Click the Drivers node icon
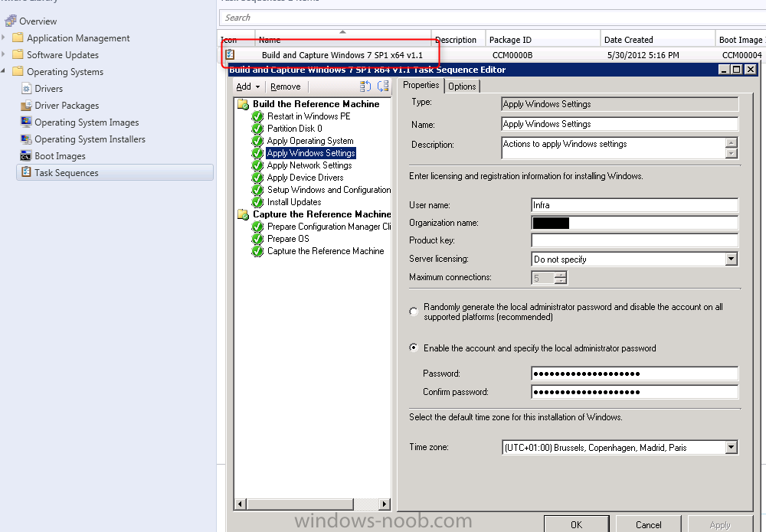The width and height of the screenshot is (766, 532). coord(26,88)
